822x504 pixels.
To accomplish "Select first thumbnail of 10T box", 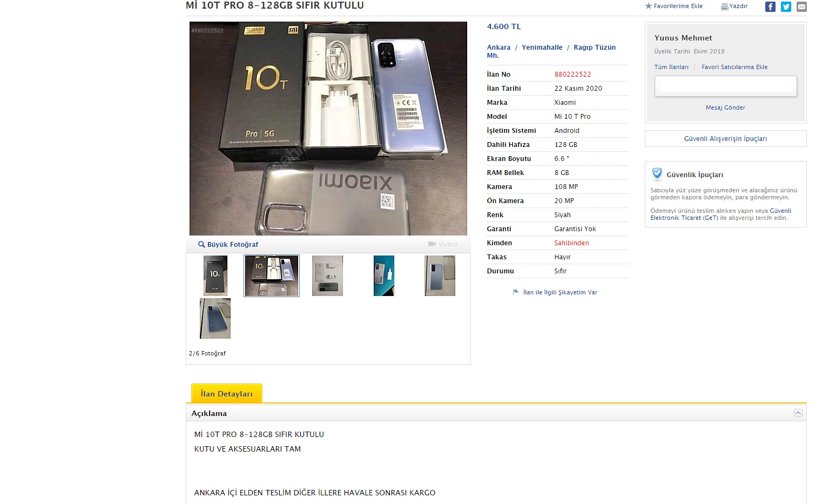I will point(215,275).
